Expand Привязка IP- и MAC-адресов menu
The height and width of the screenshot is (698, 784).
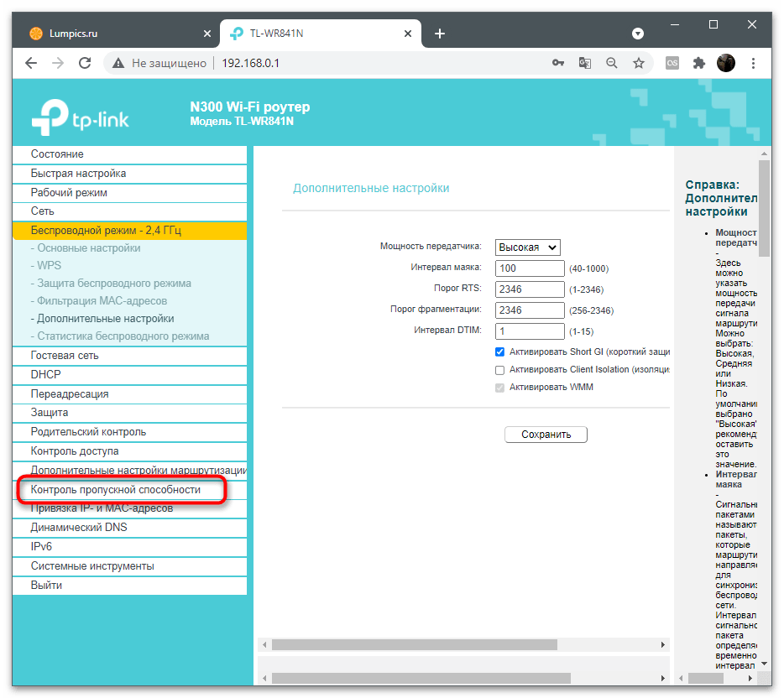129,508
